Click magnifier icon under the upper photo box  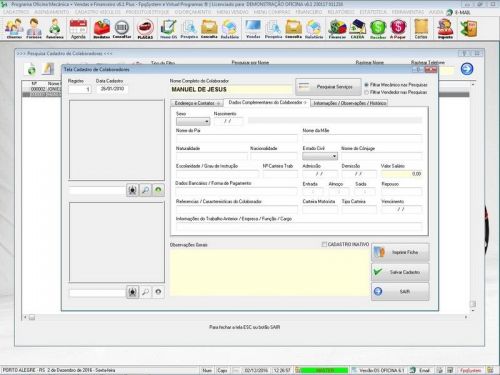tap(145, 190)
